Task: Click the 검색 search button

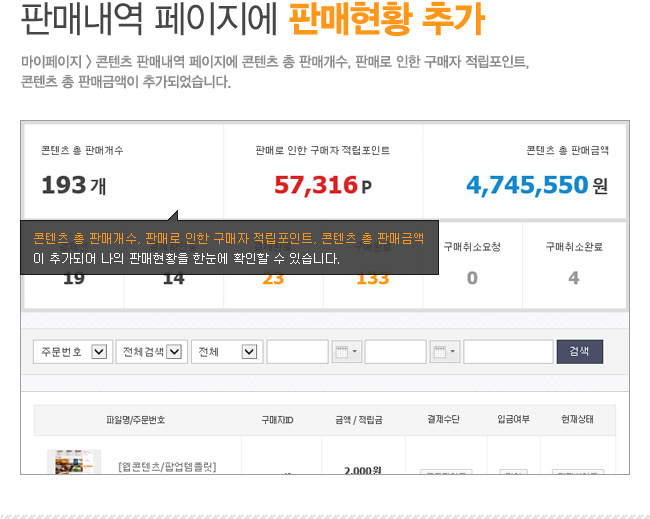Action: [x=580, y=352]
